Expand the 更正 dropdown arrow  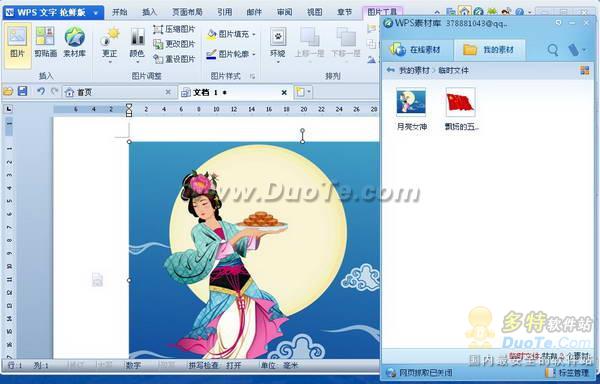click(110, 62)
